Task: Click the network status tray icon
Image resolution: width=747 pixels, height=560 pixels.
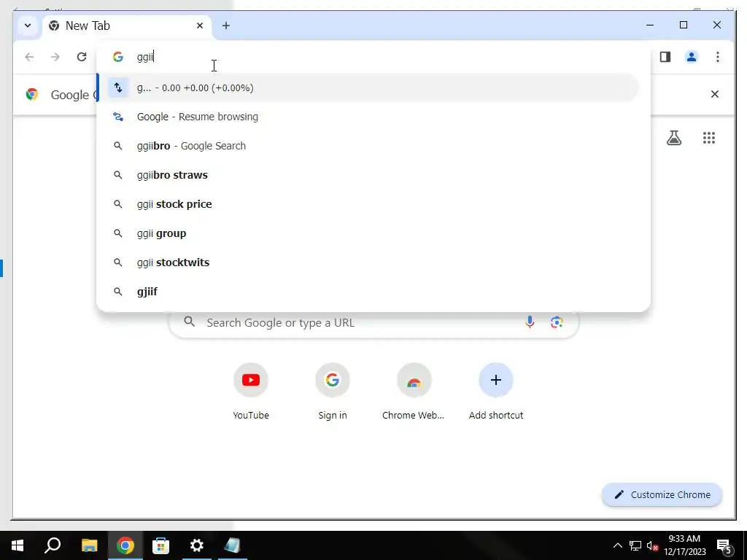Action: coord(635,545)
